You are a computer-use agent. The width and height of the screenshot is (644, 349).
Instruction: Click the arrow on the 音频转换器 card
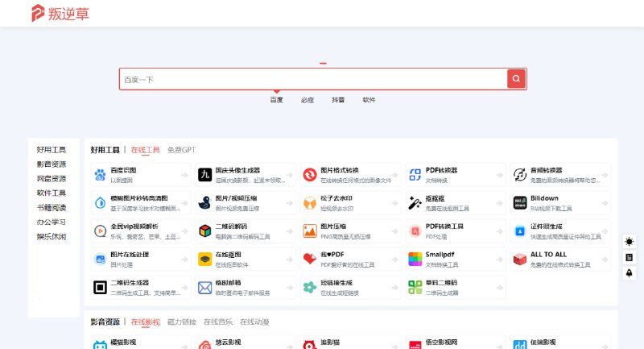pyautogui.click(x=605, y=175)
